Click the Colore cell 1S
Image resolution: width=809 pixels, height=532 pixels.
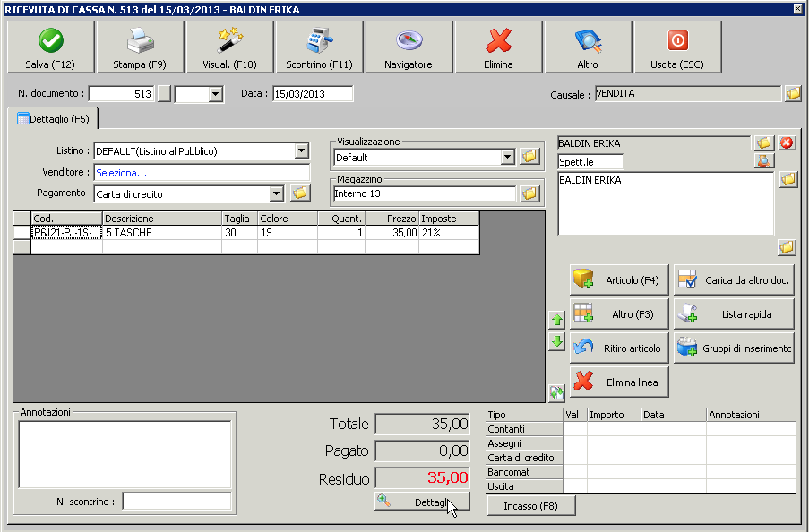[288, 233]
